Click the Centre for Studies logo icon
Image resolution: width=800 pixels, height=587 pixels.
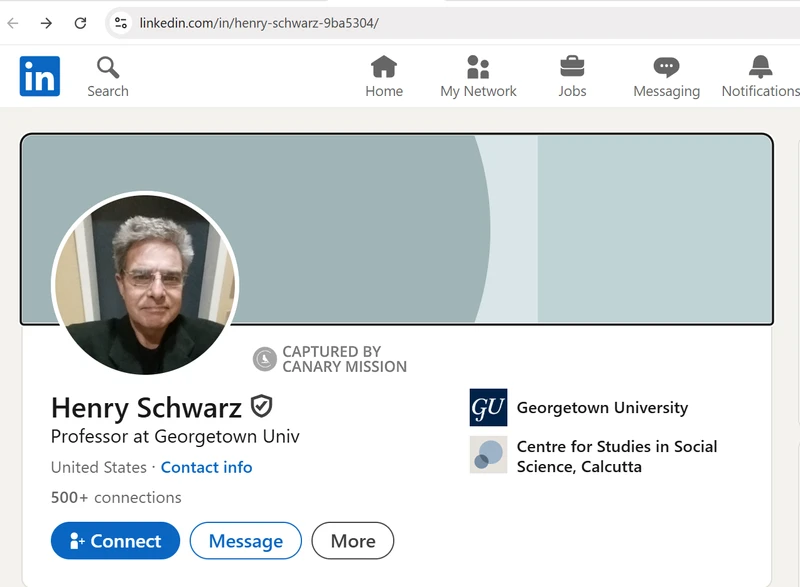click(488, 454)
